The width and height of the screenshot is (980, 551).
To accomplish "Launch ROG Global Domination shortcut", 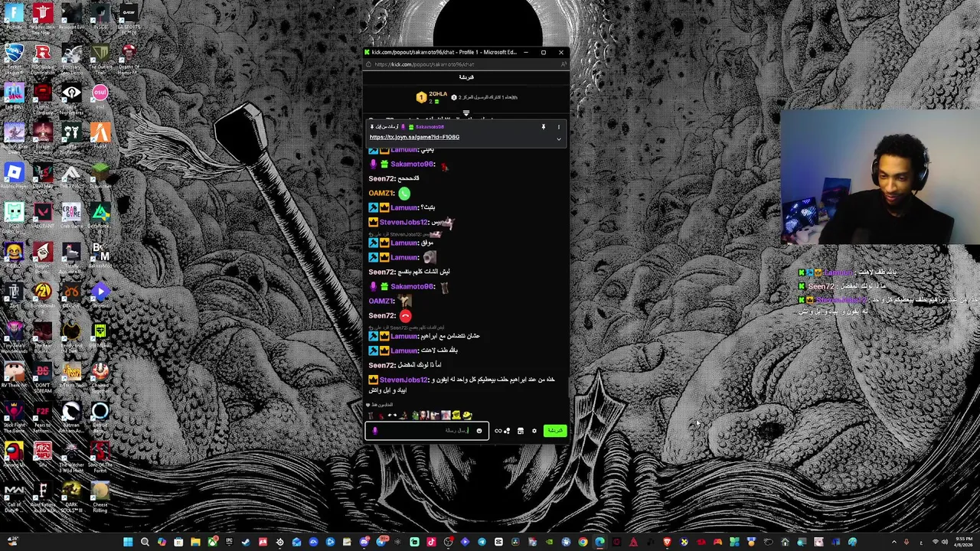I will (43, 57).
